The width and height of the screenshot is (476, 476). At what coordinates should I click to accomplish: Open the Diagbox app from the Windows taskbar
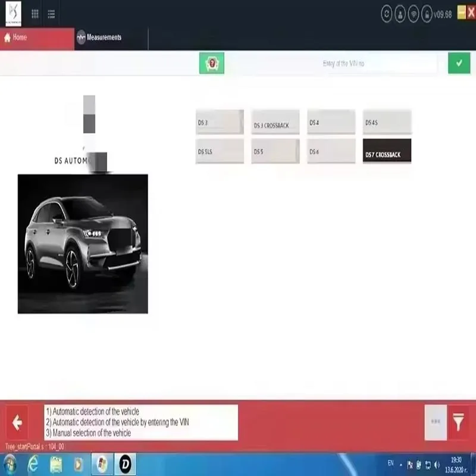point(124,463)
